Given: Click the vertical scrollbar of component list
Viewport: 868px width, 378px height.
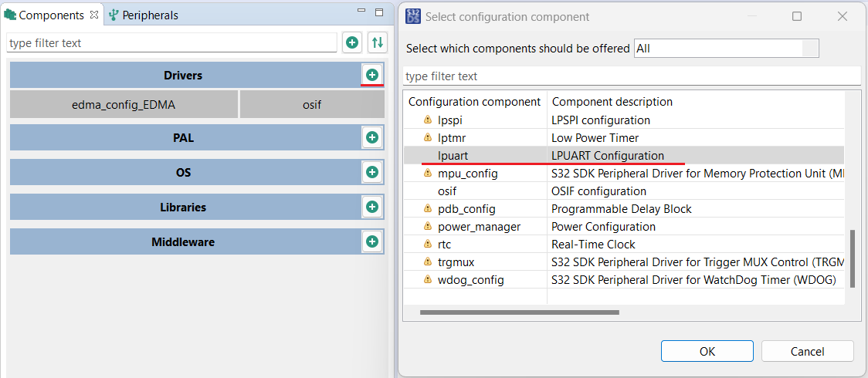Looking at the screenshot, I should [x=852, y=258].
